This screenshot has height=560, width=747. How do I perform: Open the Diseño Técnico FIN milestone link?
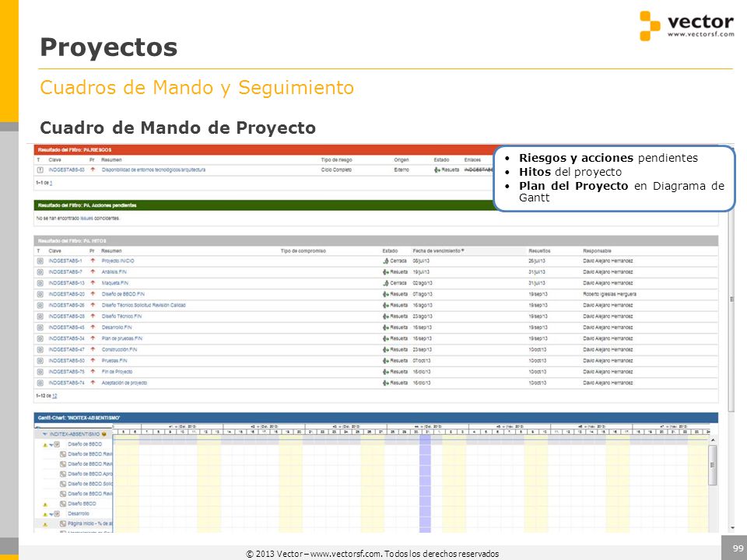pos(121,317)
